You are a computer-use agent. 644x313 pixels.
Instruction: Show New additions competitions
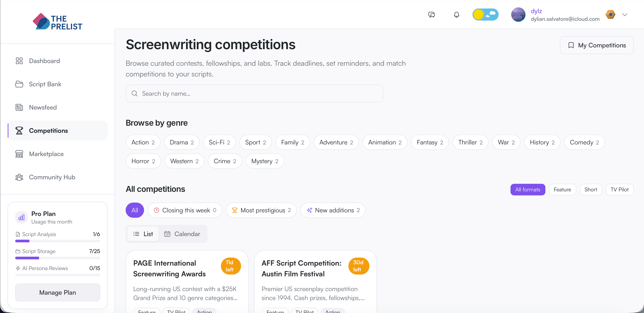[x=333, y=210]
